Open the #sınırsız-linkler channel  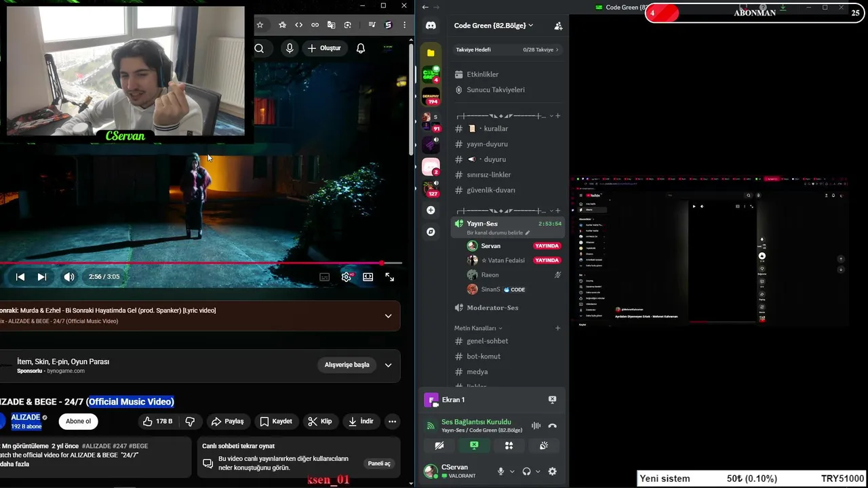tap(508, 175)
